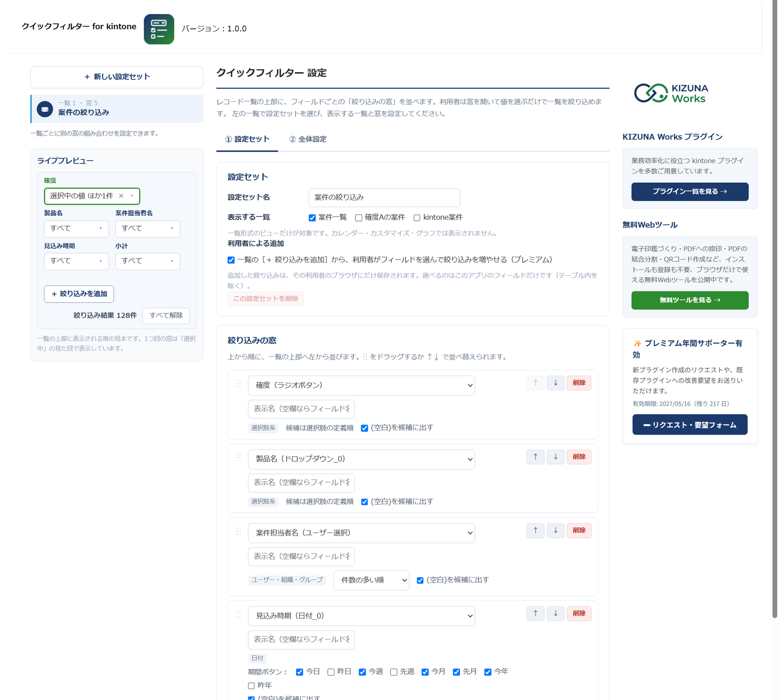Grab the drag handle of the 製品名 row
Screen dimensions: 779x700
[x=239, y=457]
